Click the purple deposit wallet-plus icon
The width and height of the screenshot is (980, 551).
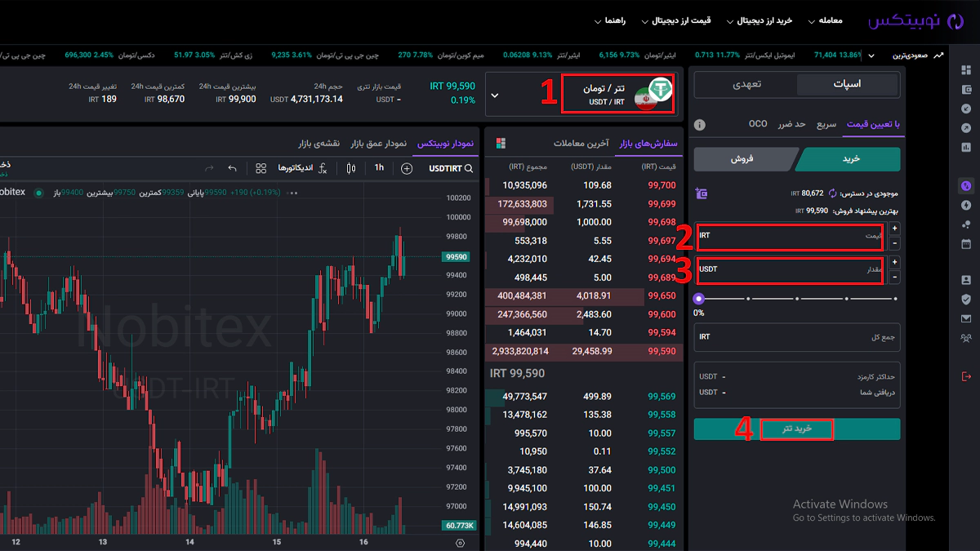click(x=701, y=193)
